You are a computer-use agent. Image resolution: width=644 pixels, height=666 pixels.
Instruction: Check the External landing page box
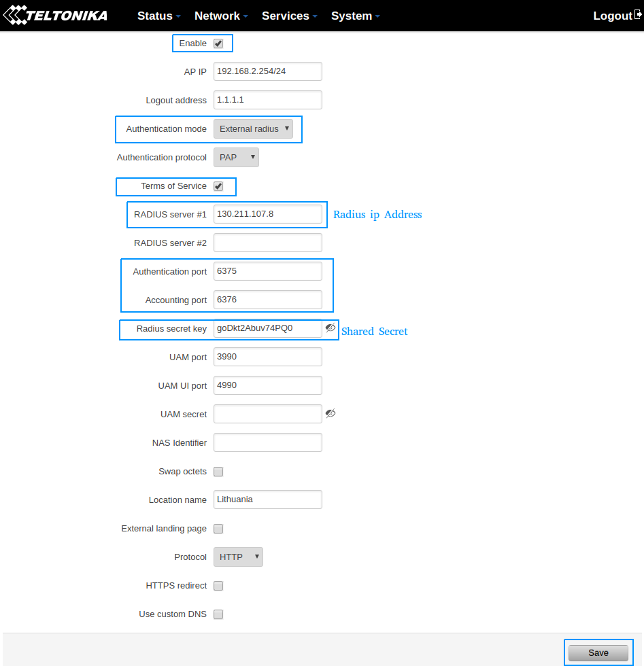[218, 529]
